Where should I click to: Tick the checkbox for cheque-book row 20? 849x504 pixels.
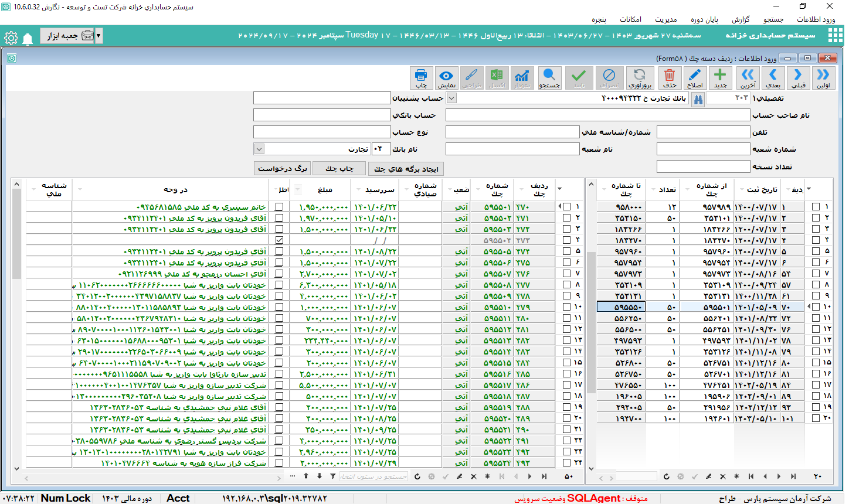click(x=816, y=418)
